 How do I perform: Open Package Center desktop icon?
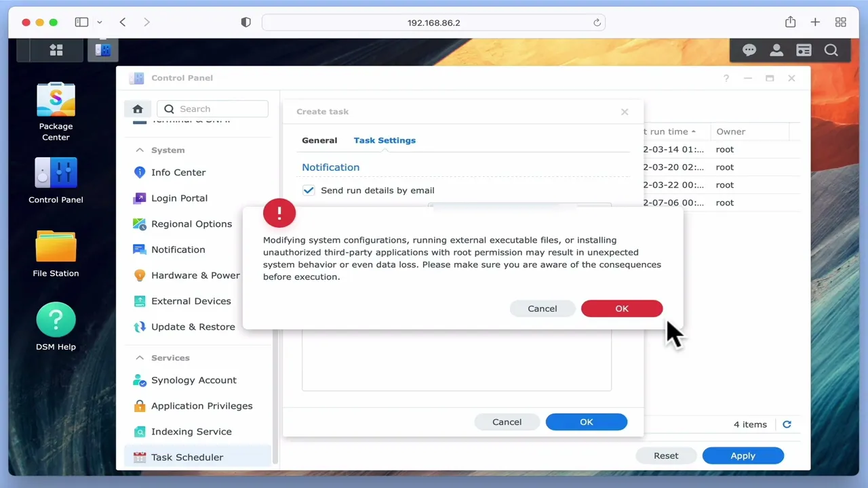pyautogui.click(x=56, y=112)
